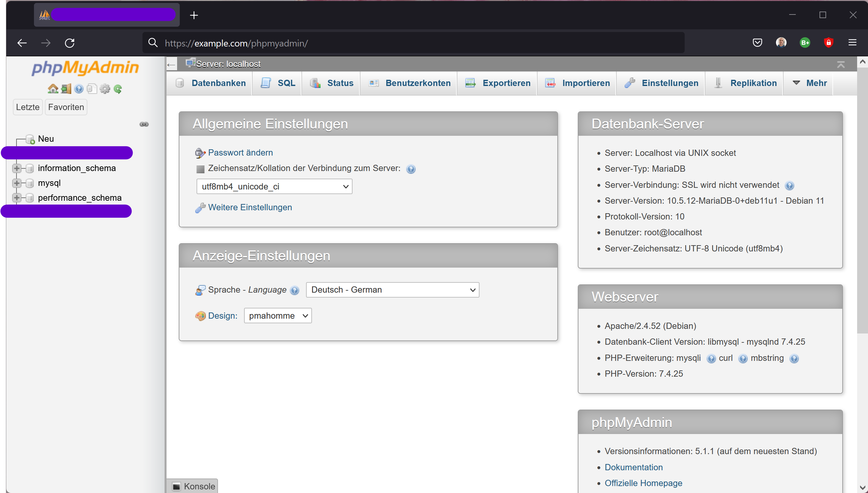This screenshot has width=868, height=493.
Task: Click the Pocket save icon in browser toolbar
Action: point(757,43)
